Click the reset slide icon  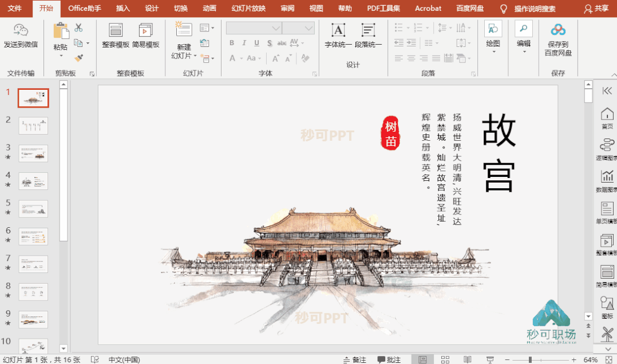205,43
